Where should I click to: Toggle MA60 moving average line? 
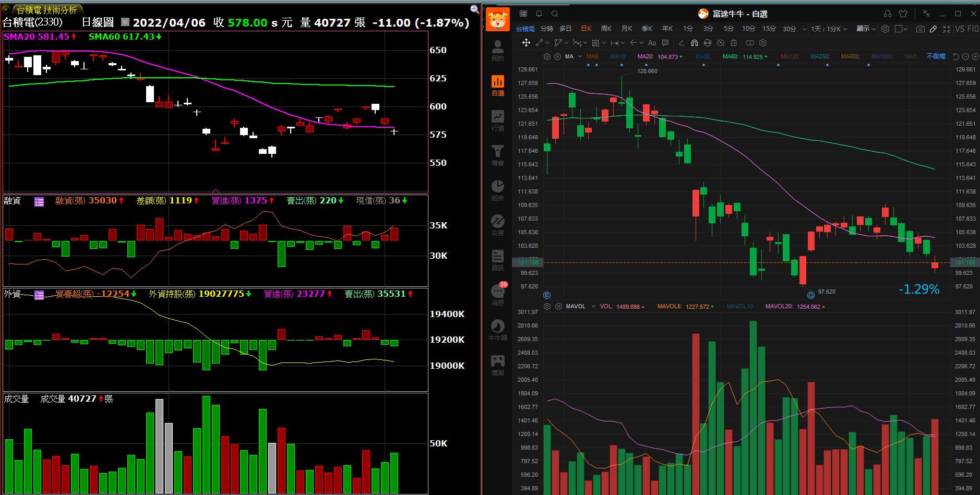point(731,56)
